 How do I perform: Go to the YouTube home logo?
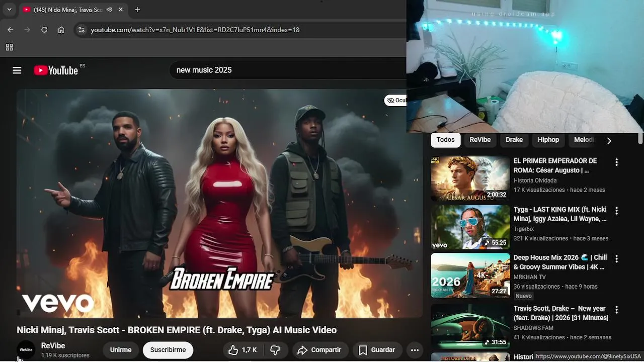coord(56,70)
